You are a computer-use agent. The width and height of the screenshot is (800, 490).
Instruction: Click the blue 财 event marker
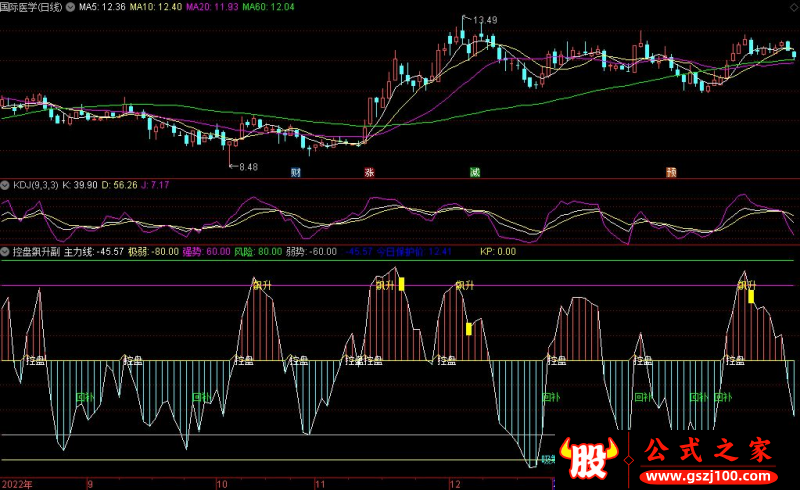[x=295, y=173]
